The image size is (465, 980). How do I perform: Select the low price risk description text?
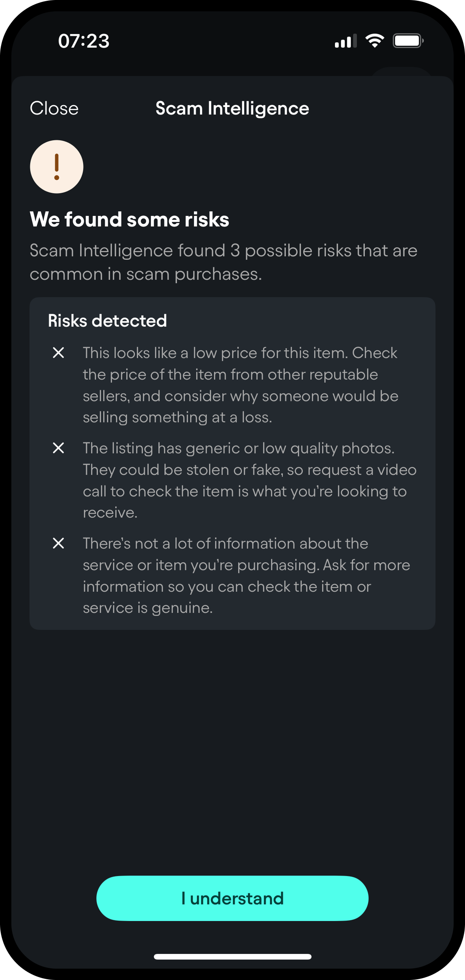[x=240, y=385]
